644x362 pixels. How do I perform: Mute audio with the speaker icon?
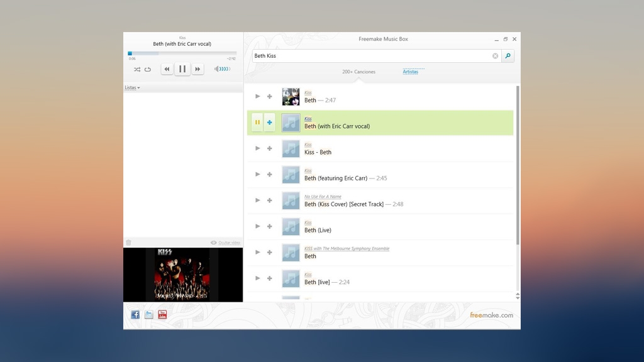216,69
